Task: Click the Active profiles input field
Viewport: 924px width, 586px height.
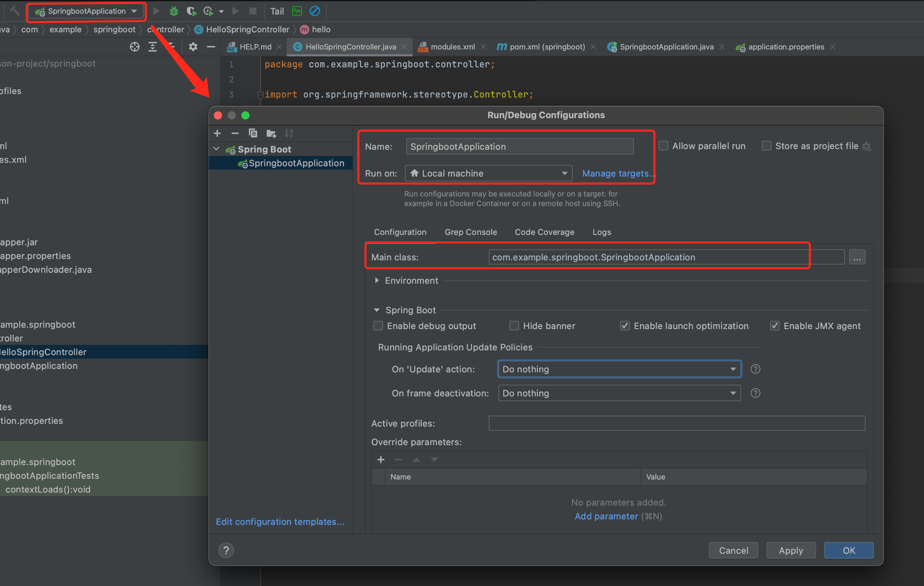Action: (x=676, y=424)
